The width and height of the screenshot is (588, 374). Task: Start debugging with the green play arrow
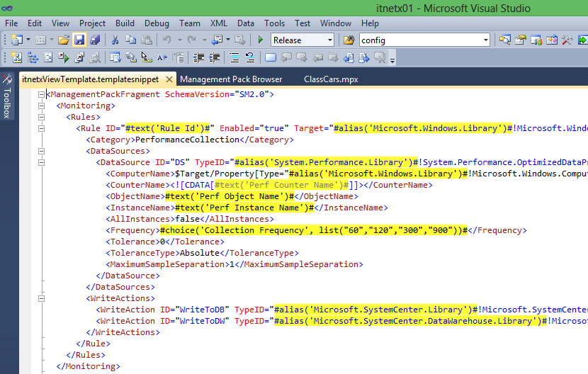point(261,40)
